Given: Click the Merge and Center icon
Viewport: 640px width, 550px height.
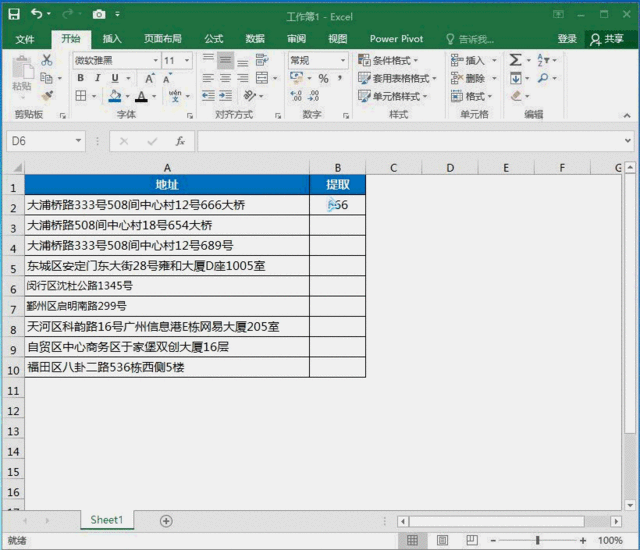Looking at the screenshot, I should point(262,78).
